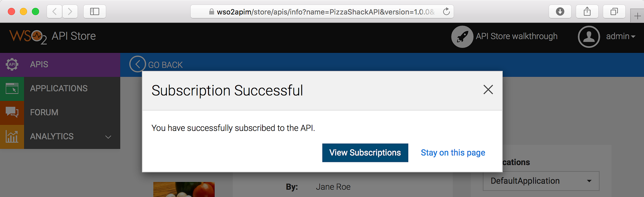Viewport: 644px width, 197px height.
Task: Click the browser address bar
Action: (322, 12)
